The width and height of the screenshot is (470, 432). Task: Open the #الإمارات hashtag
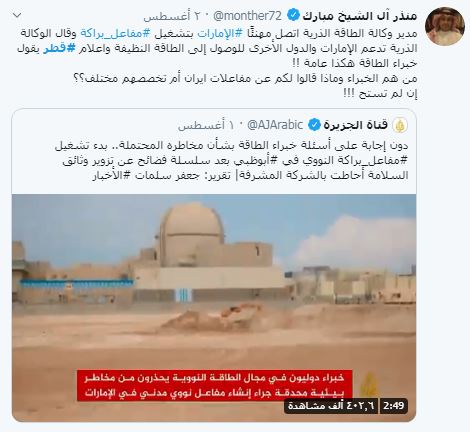point(221,34)
